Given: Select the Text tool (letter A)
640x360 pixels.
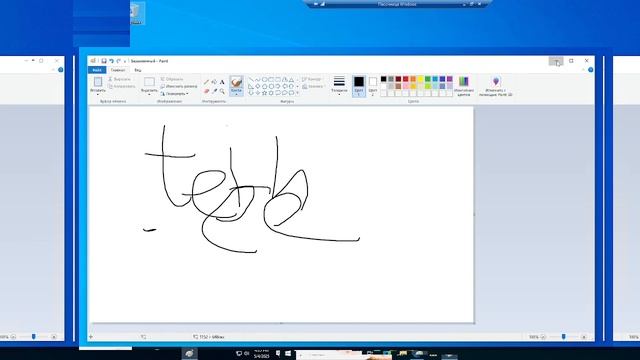Looking at the screenshot, I should pos(222,82).
